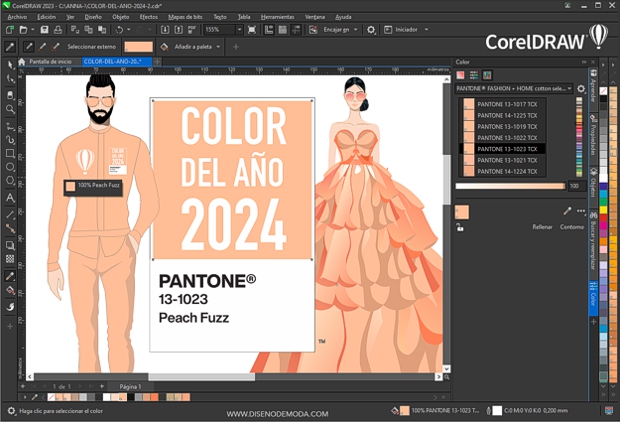Click the Contorno button
The width and height of the screenshot is (620, 422).
click(x=572, y=227)
